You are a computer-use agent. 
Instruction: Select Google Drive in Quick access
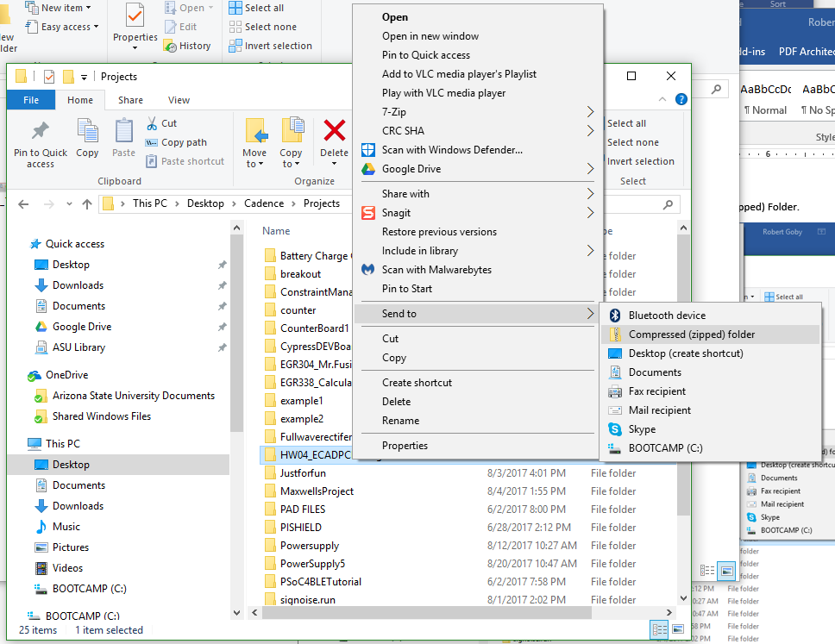tap(81, 327)
